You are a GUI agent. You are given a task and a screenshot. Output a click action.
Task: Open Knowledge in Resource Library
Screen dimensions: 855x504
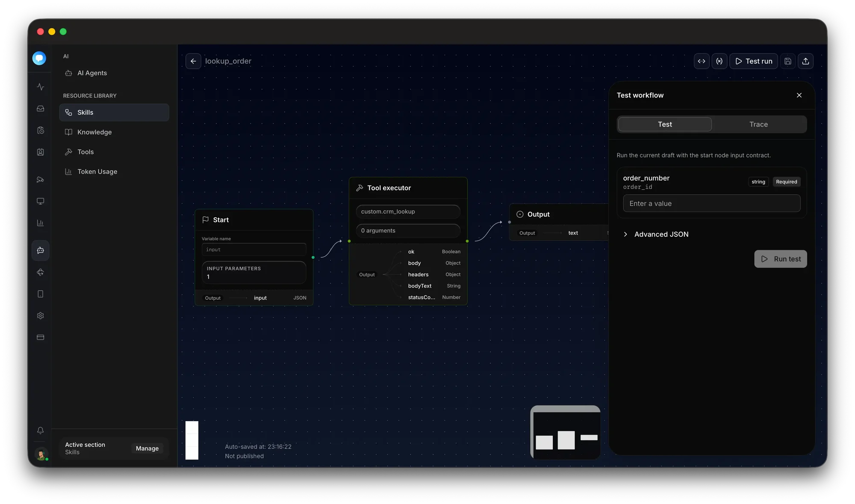(114, 132)
